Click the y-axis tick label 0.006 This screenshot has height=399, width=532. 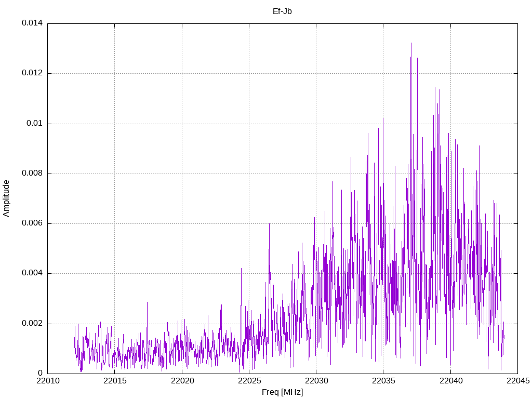pyautogui.click(x=32, y=223)
